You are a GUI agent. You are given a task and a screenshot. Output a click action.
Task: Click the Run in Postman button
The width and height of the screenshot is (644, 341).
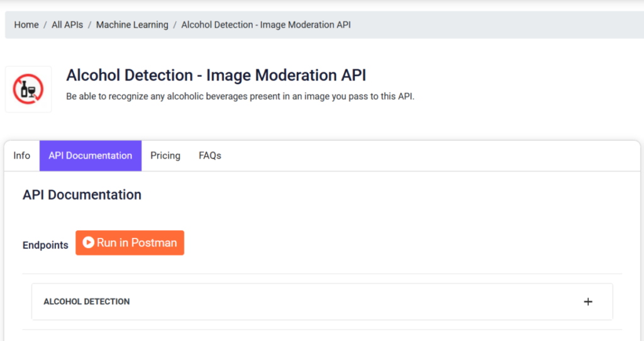tap(130, 243)
